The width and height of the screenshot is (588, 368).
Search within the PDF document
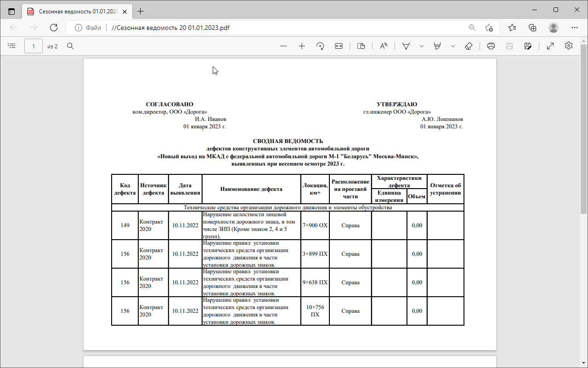pyautogui.click(x=70, y=46)
